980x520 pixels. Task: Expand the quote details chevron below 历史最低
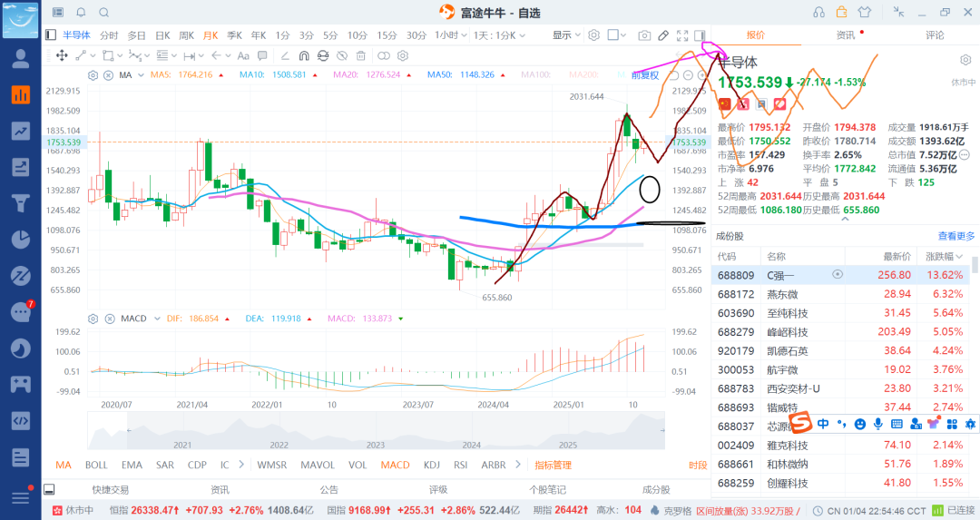pyautogui.click(x=845, y=220)
